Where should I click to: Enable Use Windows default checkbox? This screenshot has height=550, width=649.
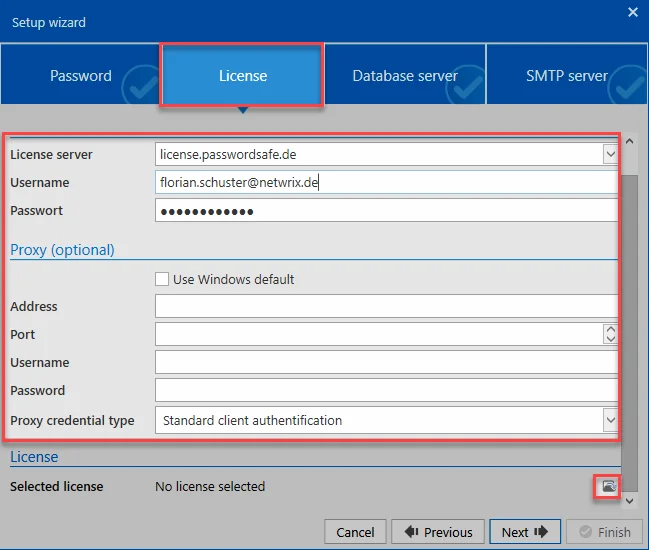pyautogui.click(x=162, y=279)
